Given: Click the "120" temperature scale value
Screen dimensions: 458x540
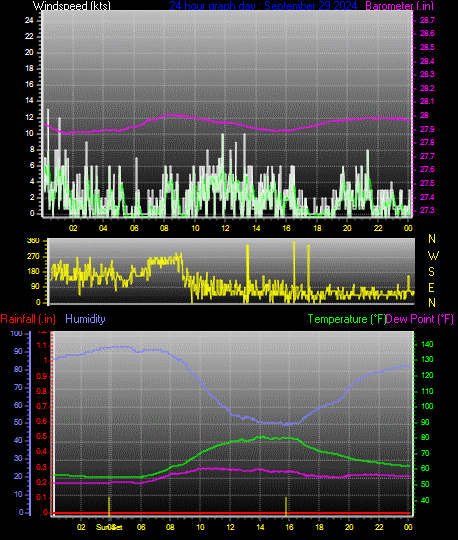Looking at the screenshot, I should (427, 375).
